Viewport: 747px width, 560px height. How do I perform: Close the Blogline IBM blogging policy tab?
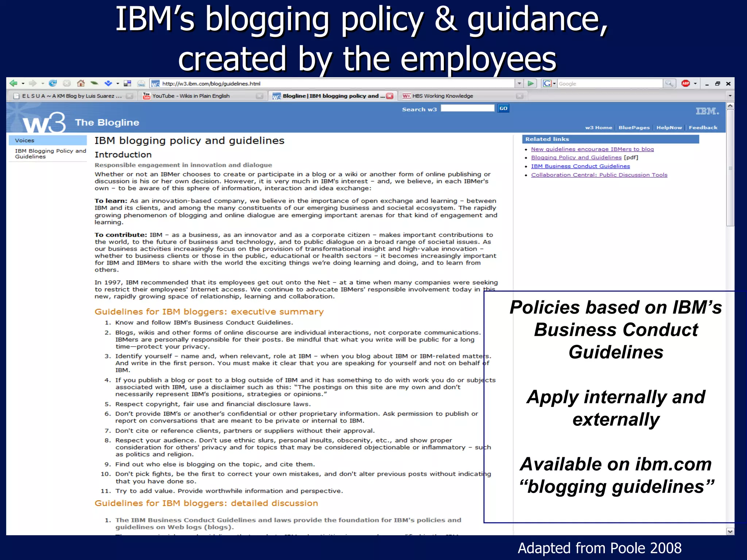click(390, 96)
